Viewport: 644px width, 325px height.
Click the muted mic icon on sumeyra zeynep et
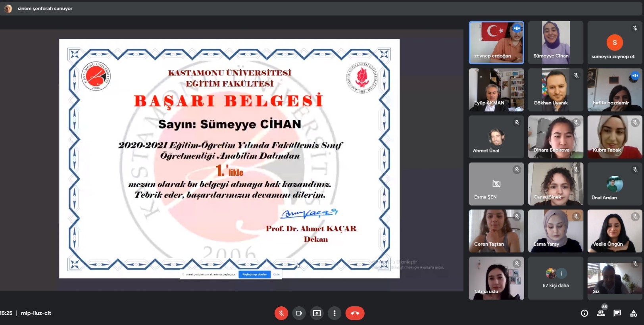coord(635,28)
